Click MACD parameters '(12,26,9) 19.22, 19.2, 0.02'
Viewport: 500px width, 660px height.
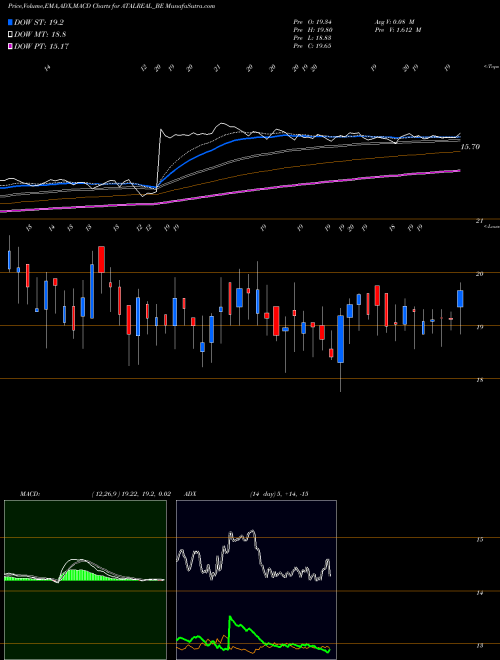pos(131,494)
